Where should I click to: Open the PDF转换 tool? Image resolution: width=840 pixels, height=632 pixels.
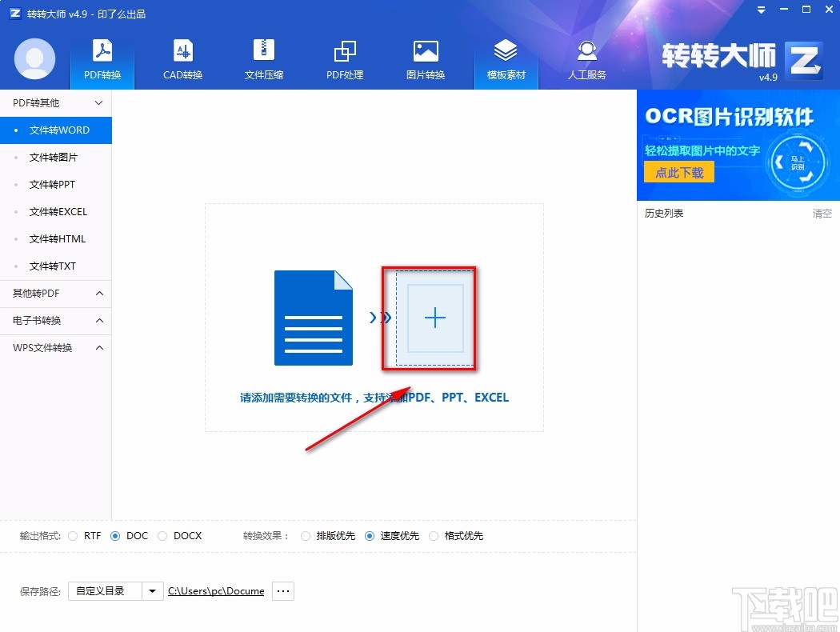click(102, 60)
